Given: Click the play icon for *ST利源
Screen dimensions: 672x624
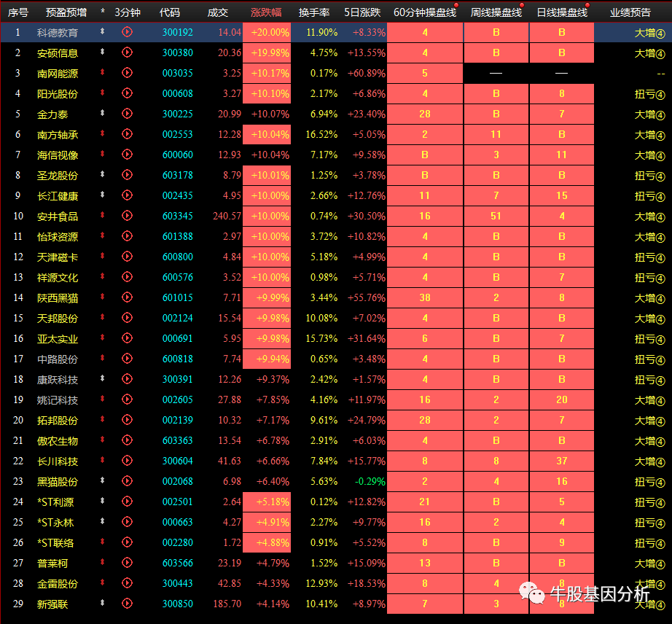Looking at the screenshot, I should 127,502.
